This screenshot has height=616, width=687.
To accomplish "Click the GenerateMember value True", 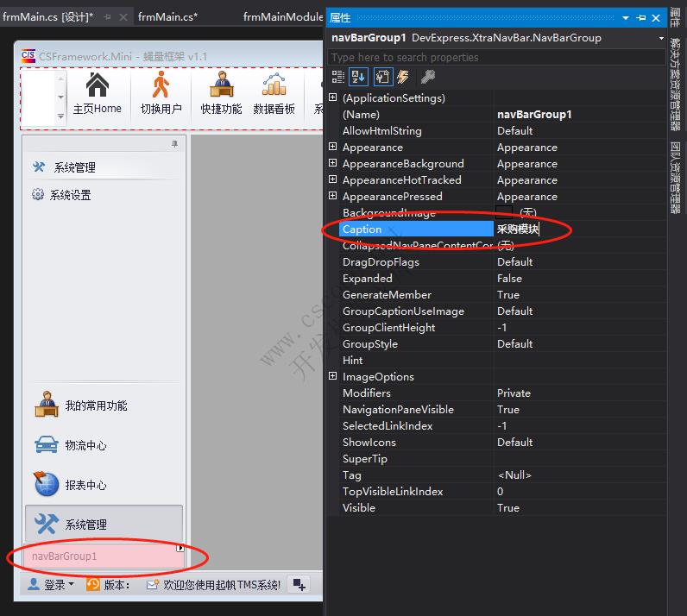I will click(x=507, y=294).
